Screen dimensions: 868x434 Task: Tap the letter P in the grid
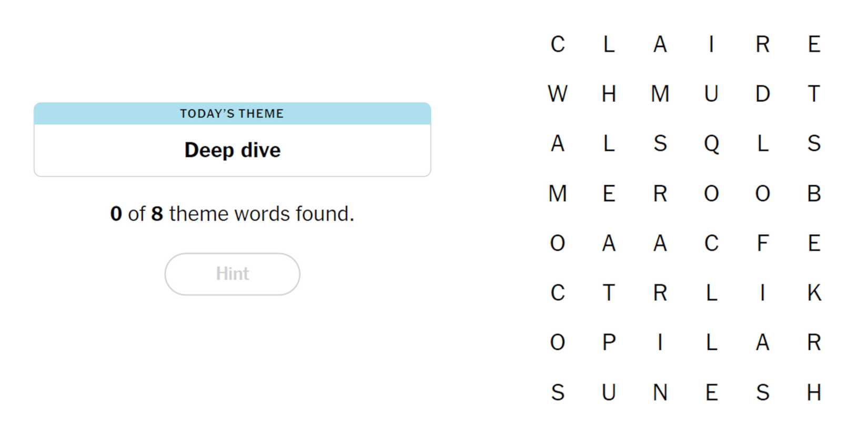(609, 343)
